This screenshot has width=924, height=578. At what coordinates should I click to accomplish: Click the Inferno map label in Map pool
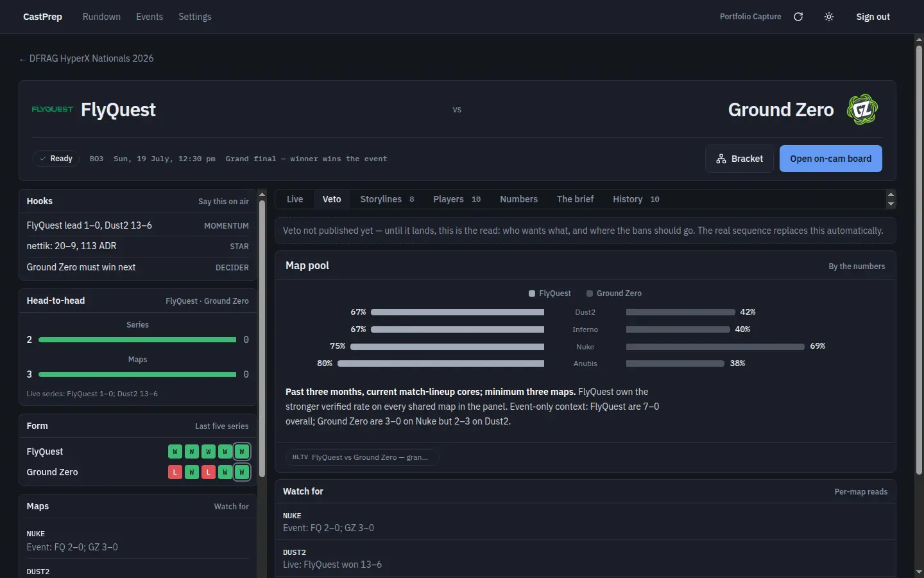(585, 329)
